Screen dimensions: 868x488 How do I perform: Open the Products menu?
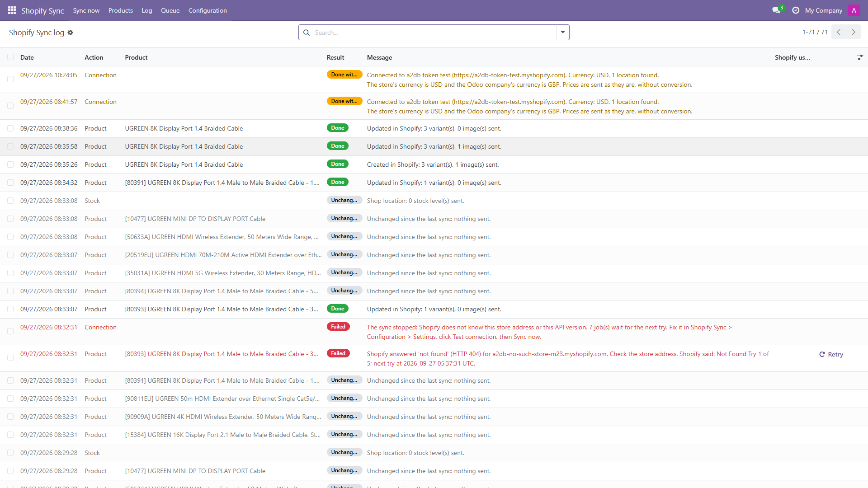click(121, 10)
